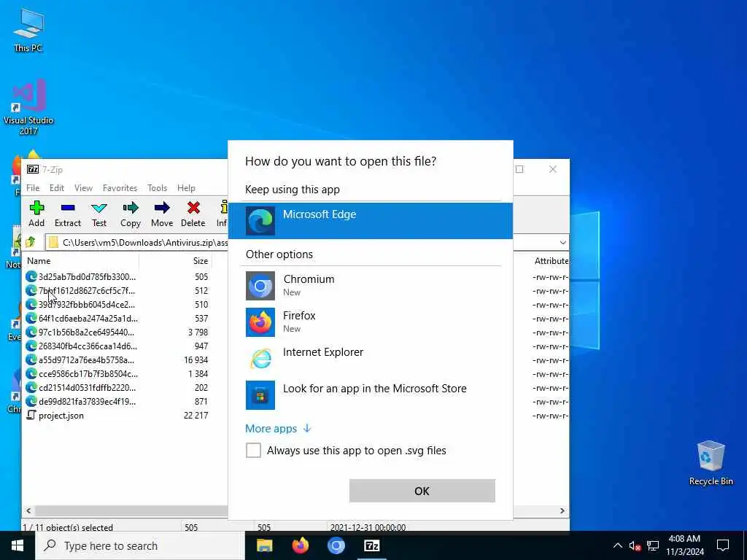This screenshot has height=560, width=747.
Task: Select file cce9586cb17b7f3b8504c...
Action: [88, 373]
